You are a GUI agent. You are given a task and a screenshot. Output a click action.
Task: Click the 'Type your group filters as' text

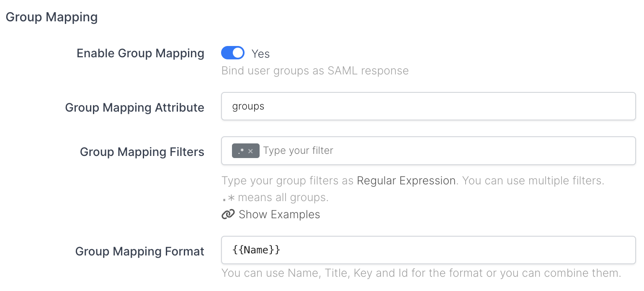[288, 181]
